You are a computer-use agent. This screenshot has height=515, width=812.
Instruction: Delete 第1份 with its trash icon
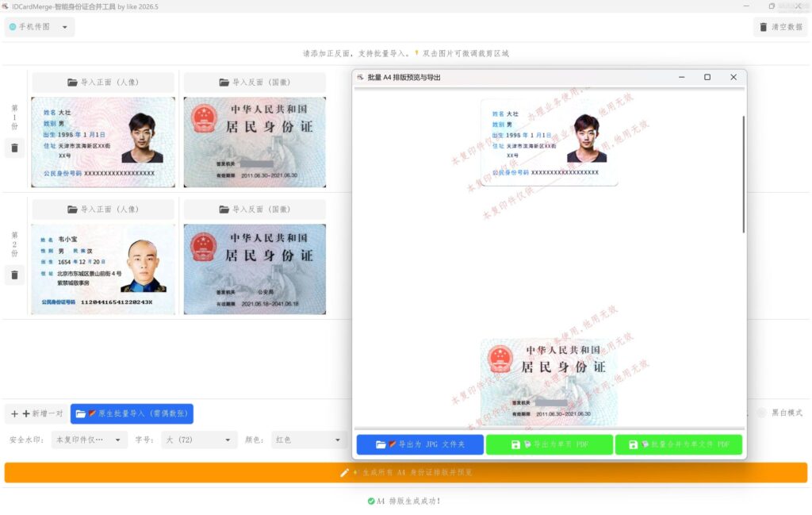(x=14, y=148)
